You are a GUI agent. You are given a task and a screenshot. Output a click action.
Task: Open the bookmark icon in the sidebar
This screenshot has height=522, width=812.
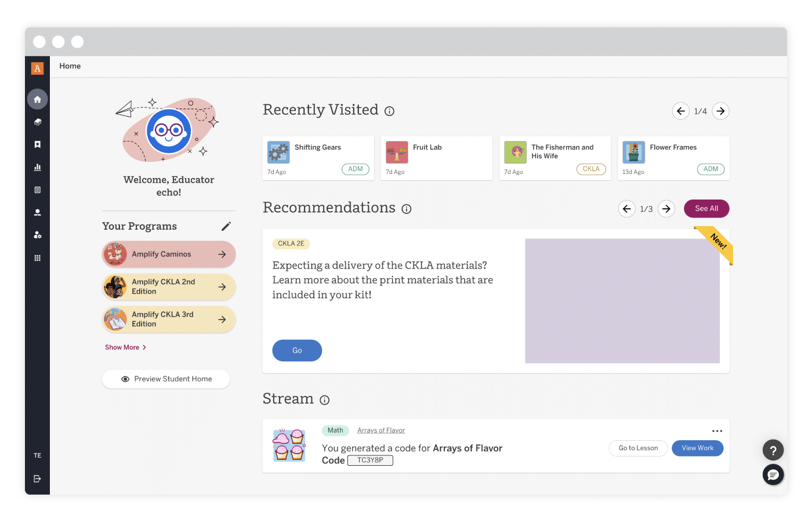[37, 144]
